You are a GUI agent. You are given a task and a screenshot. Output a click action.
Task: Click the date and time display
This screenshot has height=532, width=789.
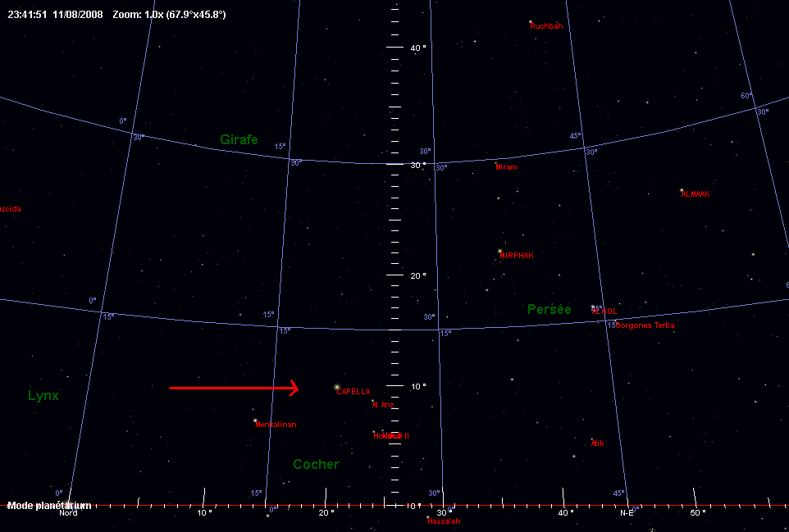tap(55, 15)
